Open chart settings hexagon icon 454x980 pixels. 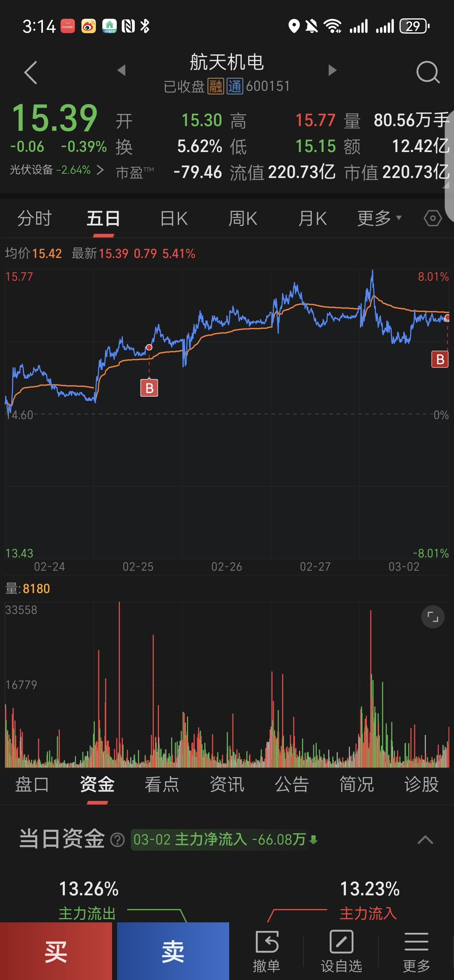click(433, 218)
